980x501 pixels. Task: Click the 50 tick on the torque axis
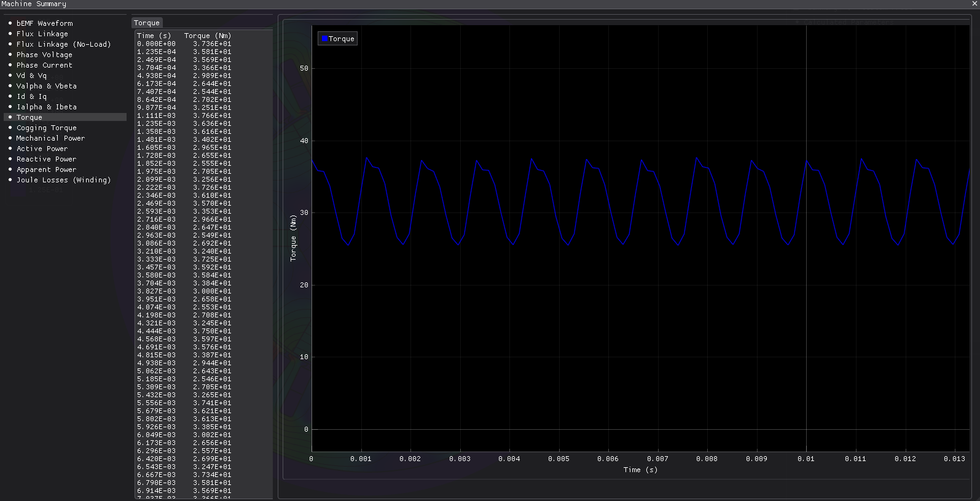click(x=304, y=68)
